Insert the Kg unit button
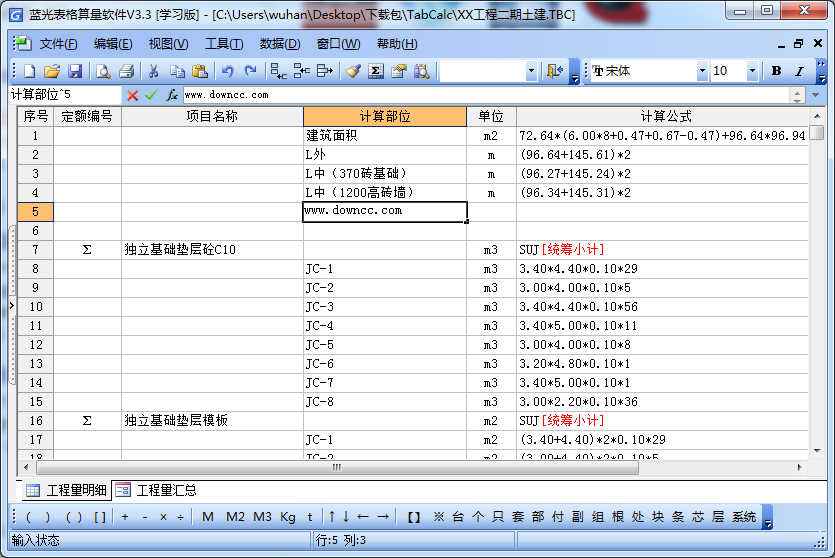Image resolution: width=835 pixels, height=558 pixels. (288, 517)
